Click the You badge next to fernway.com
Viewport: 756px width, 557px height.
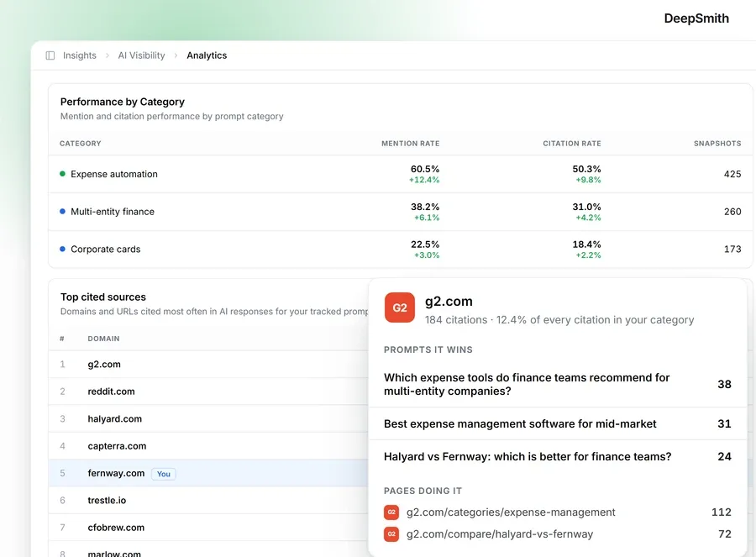164,474
